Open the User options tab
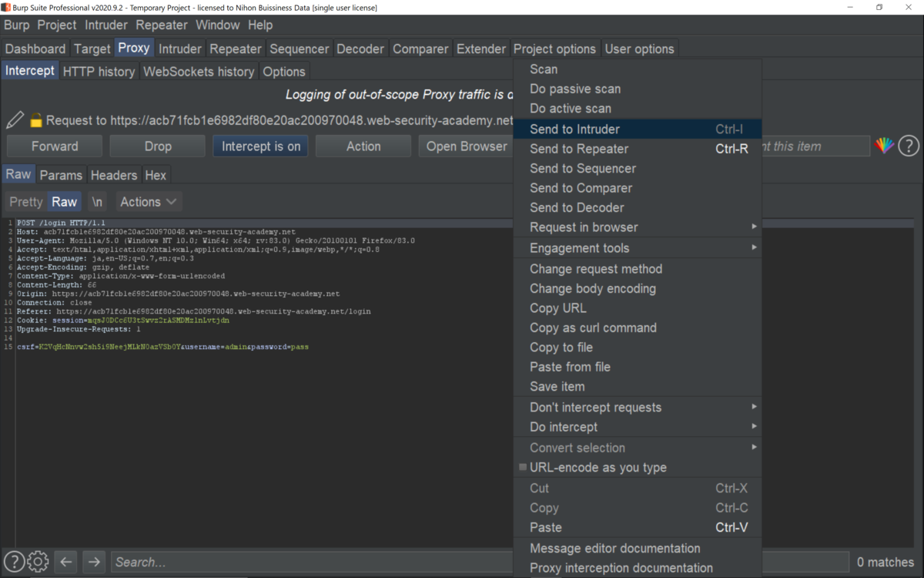Screen dimensions: 924x578 pyautogui.click(x=639, y=49)
